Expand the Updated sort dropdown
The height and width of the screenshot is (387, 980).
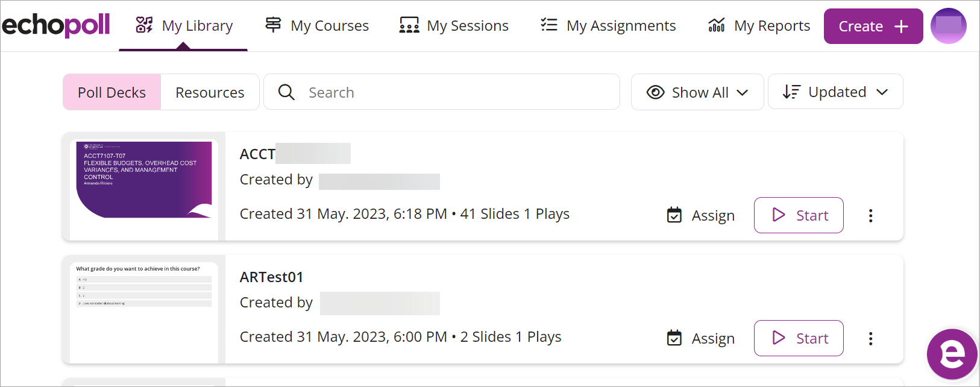point(835,92)
